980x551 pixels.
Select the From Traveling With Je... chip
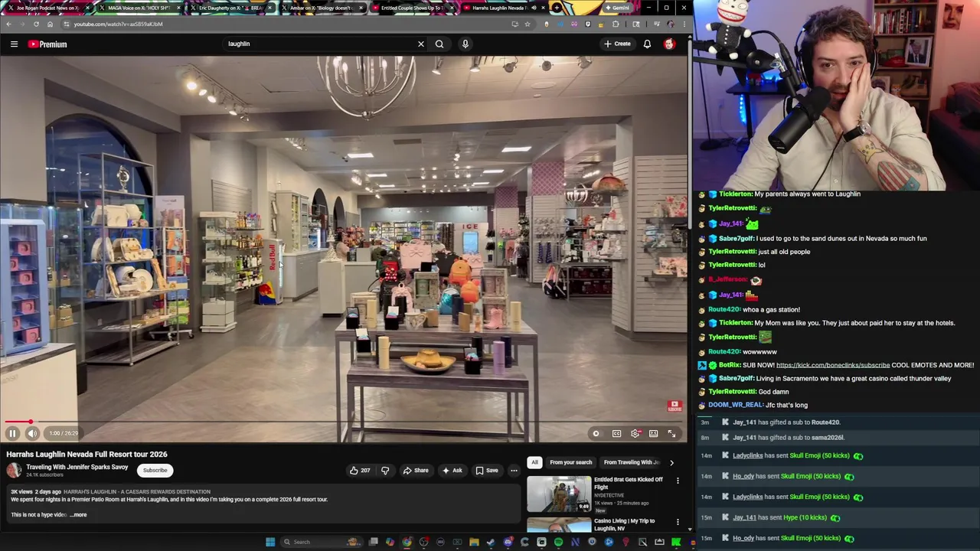[632, 462]
